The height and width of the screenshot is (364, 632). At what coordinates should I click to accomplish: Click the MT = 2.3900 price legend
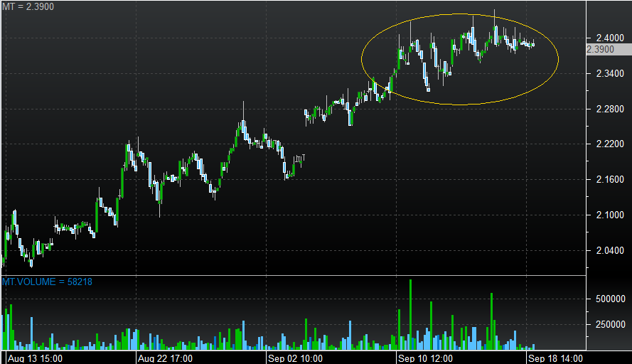coord(27,6)
